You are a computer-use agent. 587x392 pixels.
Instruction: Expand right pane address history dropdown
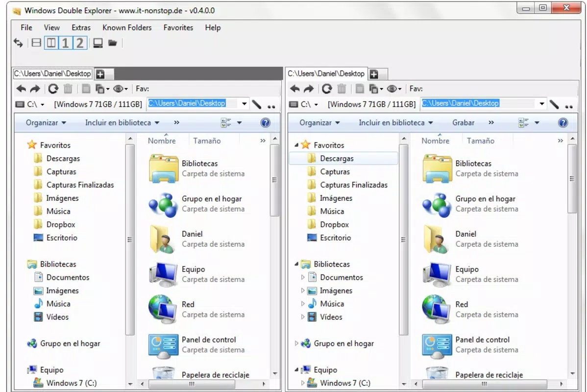[542, 104]
